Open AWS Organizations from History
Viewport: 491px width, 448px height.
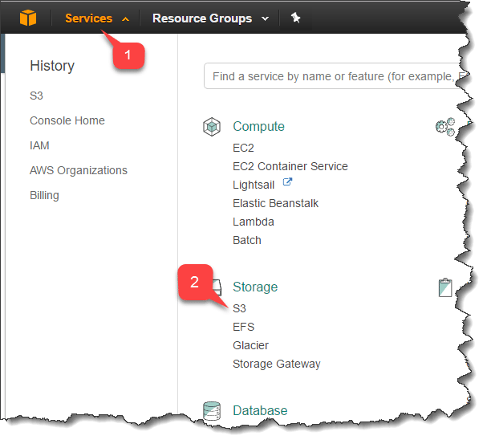[79, 170]
